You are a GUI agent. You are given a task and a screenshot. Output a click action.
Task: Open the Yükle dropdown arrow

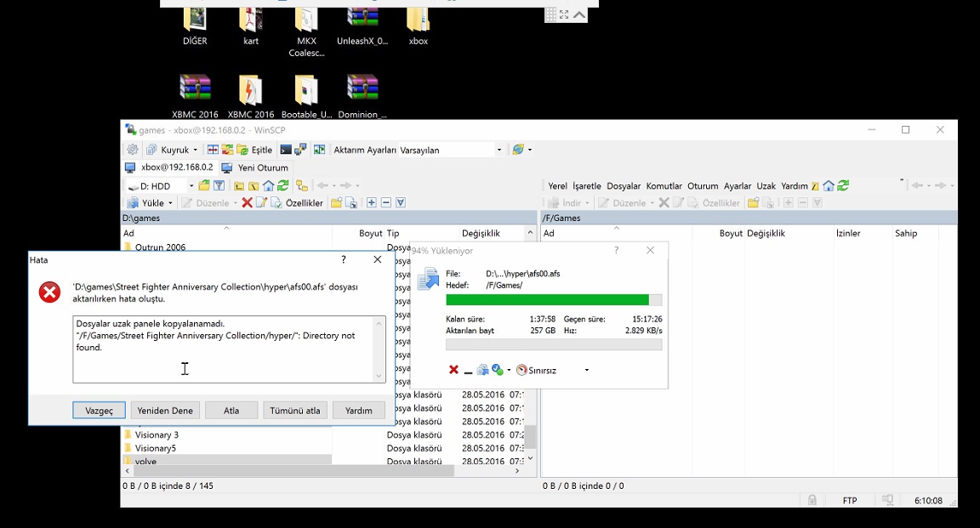[170, 202]
